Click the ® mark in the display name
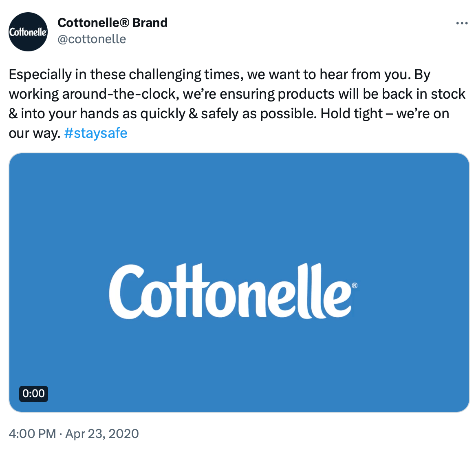The height and width of the screenshot is (451, 476). tap(124, 22)
